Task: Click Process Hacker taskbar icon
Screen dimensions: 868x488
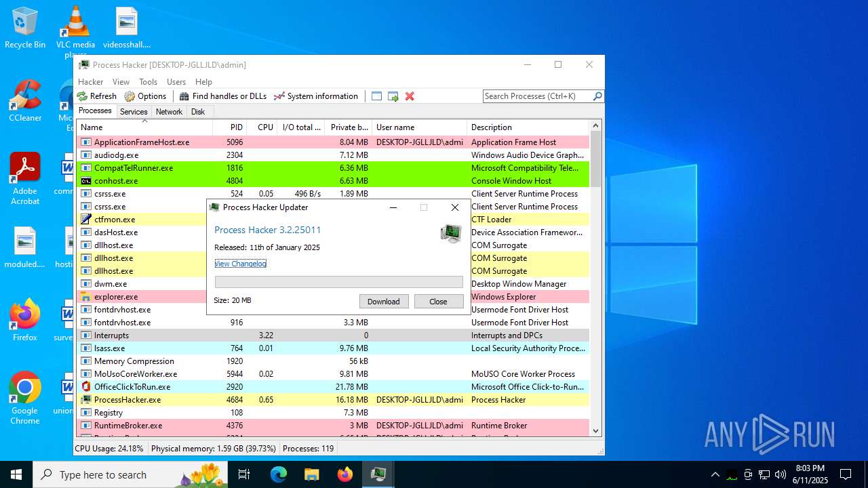Action: click(x=378, y=474)
